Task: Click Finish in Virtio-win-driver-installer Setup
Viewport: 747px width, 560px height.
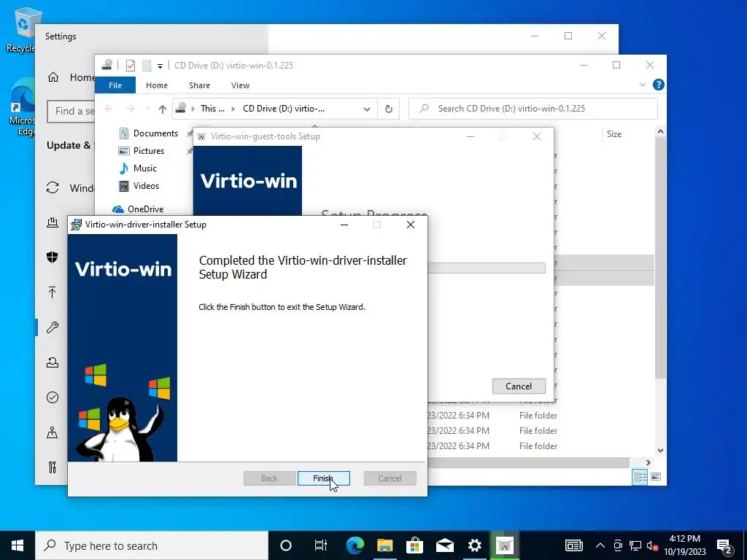Action: tap(323, 478)
